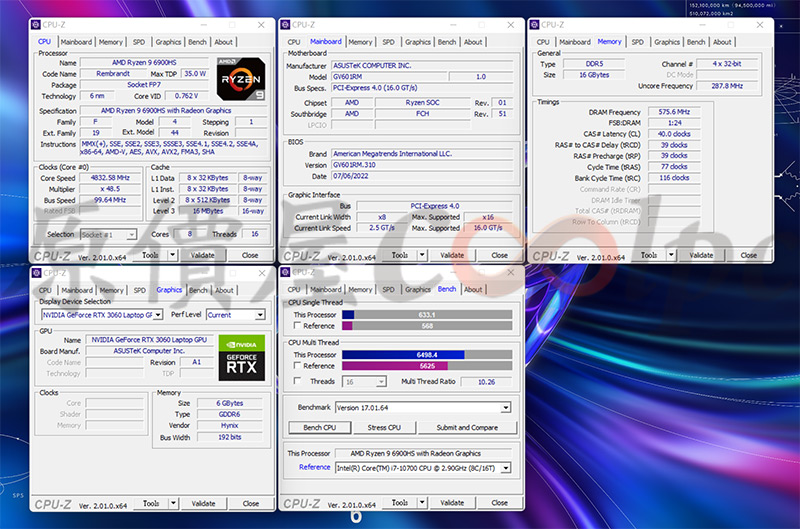This screenshot has height=529, width=800.
Task: Click the GPU memory Size value 6 GBytes
Action: pos(230,403)
